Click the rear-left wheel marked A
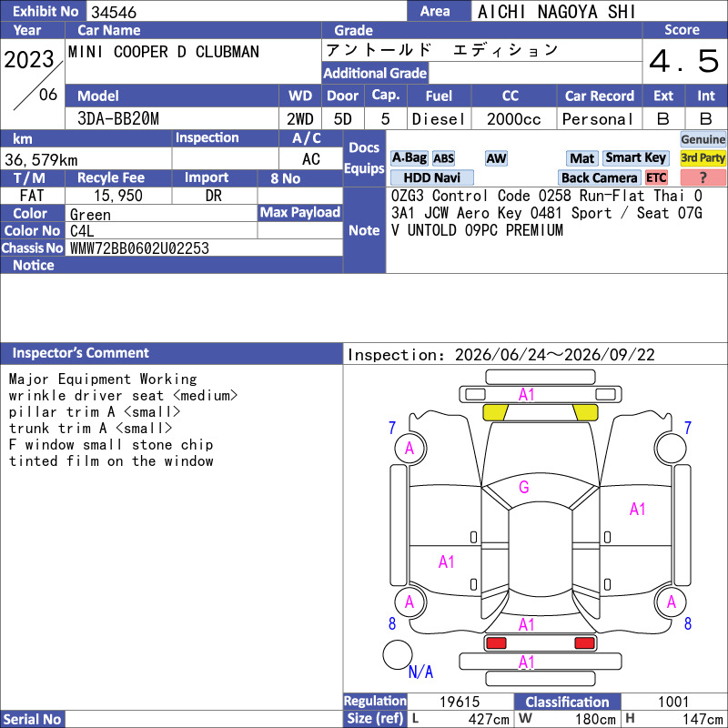 [x=410, y=602]
